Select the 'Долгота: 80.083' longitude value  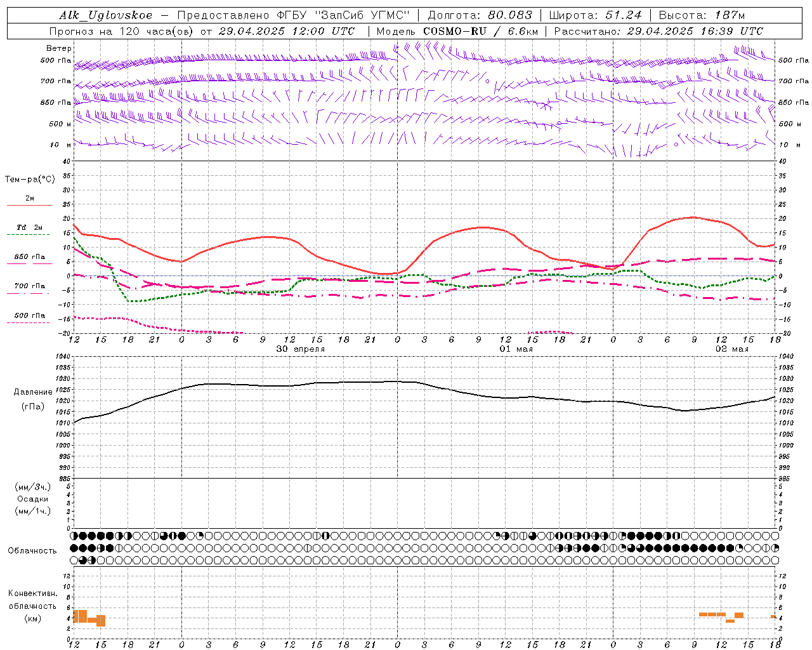pos(481,15)
